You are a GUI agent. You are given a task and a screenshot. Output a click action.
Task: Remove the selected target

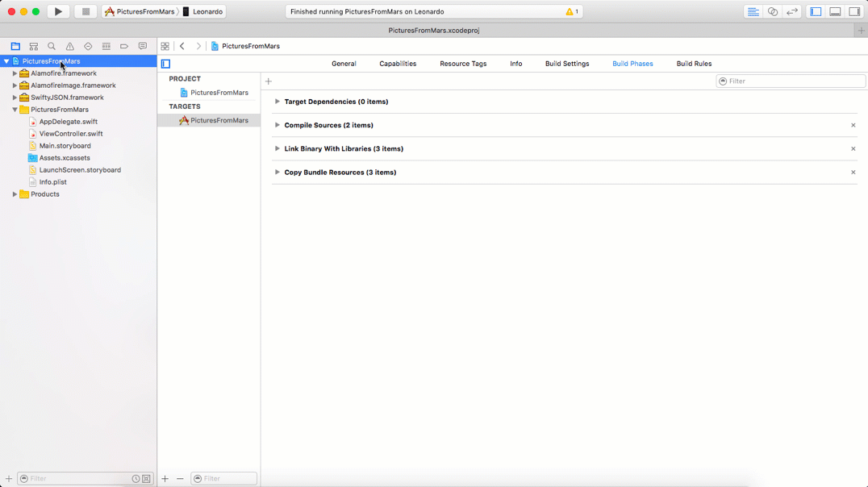pyautogui.click(x=180, y=479)
